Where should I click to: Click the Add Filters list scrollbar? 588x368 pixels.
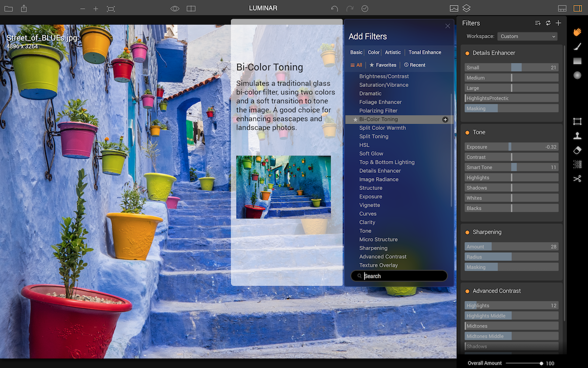[x=452, y=150]
